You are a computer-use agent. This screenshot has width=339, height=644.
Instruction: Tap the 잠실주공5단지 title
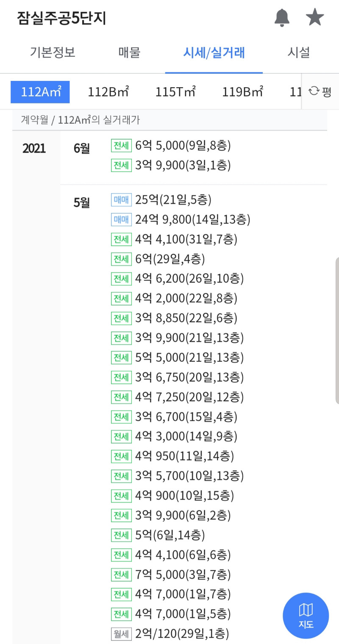tap(62, 18)
